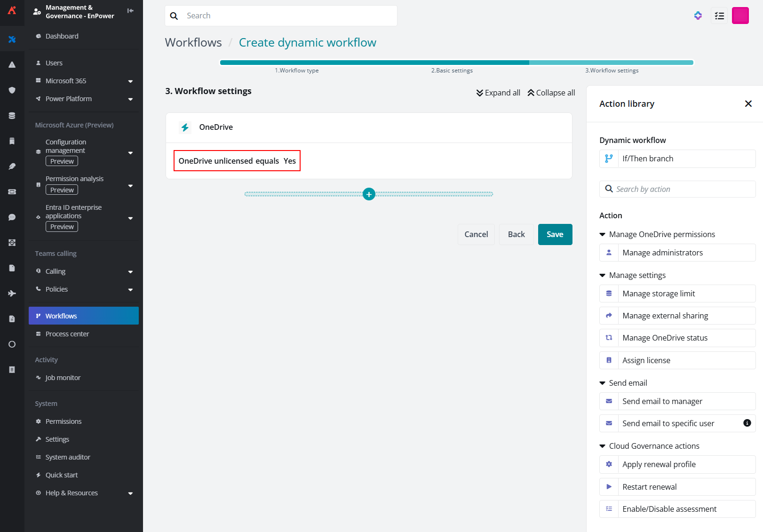The width and height of the screenshot is (763, 532).
Task: Collapse the Cloud Governance actions group
Action: 602,446
